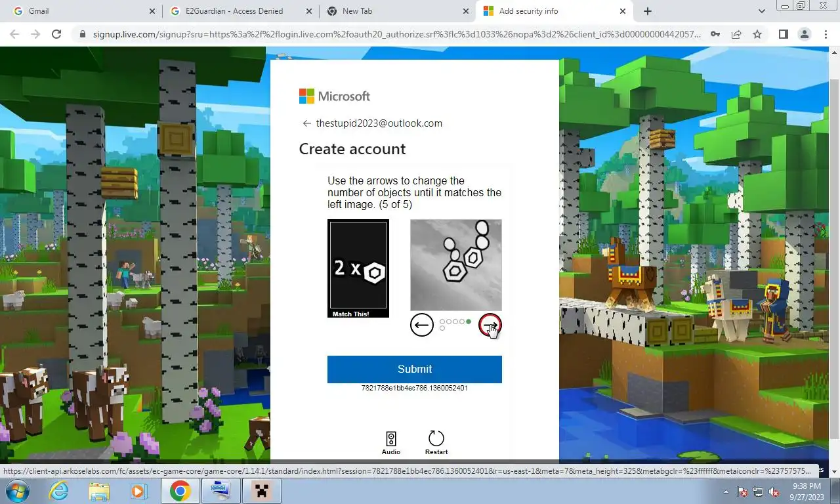Click the Chrome taskbar icon

coord(180,491)
